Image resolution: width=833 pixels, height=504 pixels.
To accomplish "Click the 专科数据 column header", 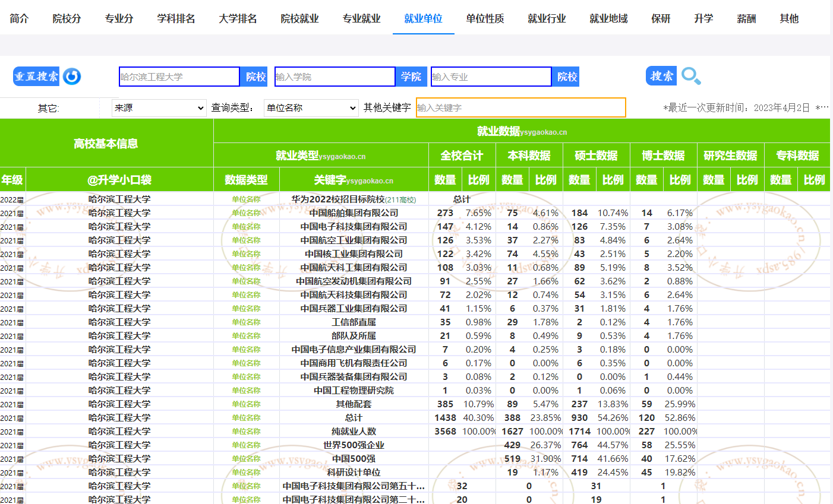I will point(797,156).
